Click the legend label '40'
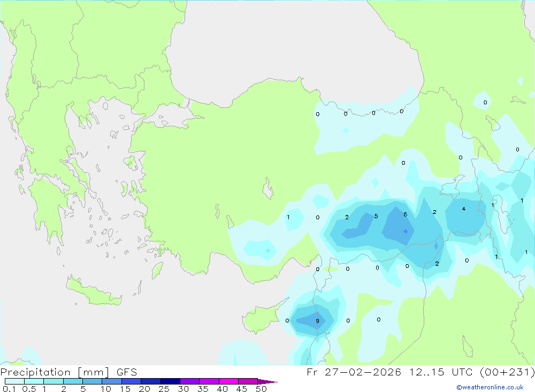535x392 pixels. tap(222, 389)
